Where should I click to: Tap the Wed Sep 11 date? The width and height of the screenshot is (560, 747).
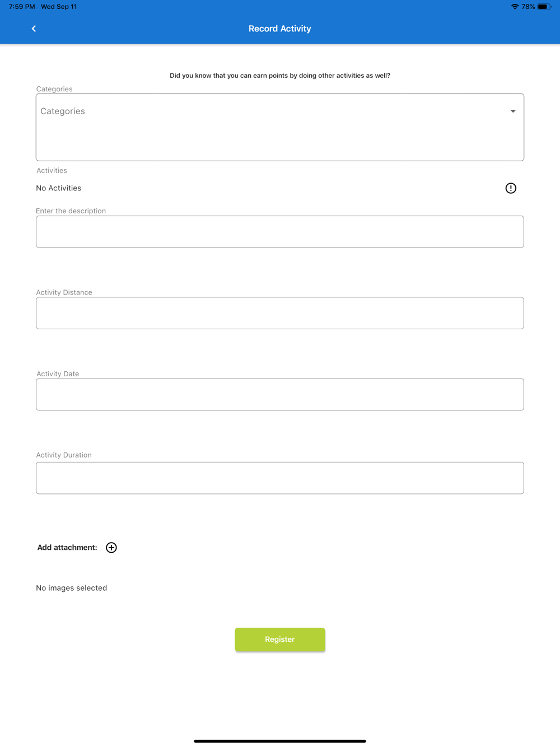[59, 7]
